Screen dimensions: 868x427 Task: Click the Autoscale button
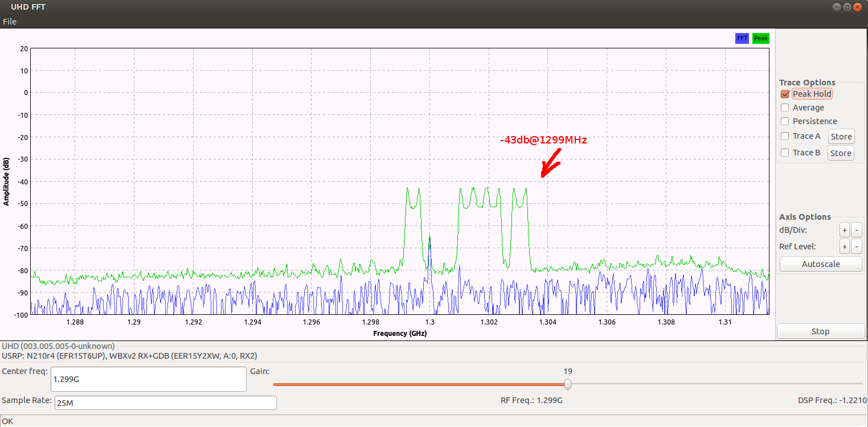[x=821, y=264]
